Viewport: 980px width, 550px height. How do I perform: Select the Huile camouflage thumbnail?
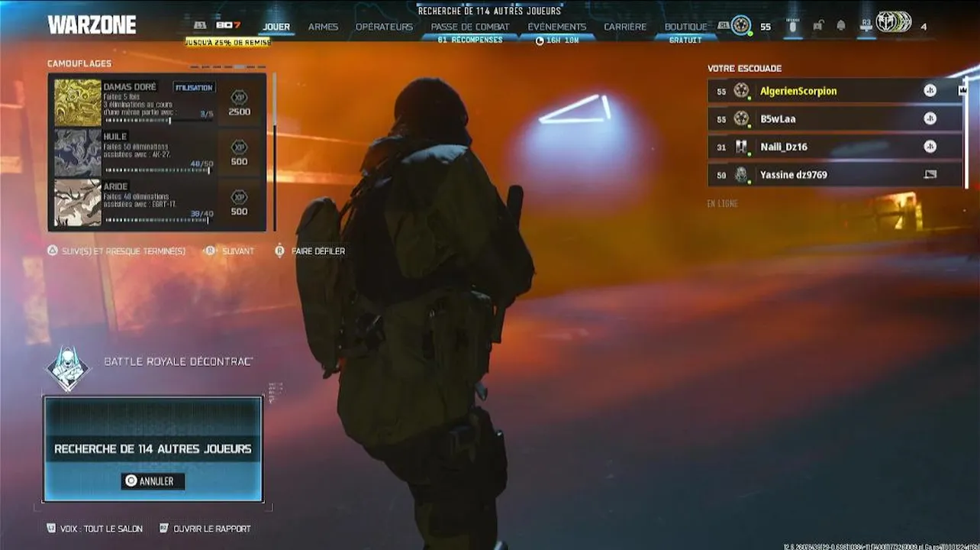pyautogui.click(x=78, y=153)
